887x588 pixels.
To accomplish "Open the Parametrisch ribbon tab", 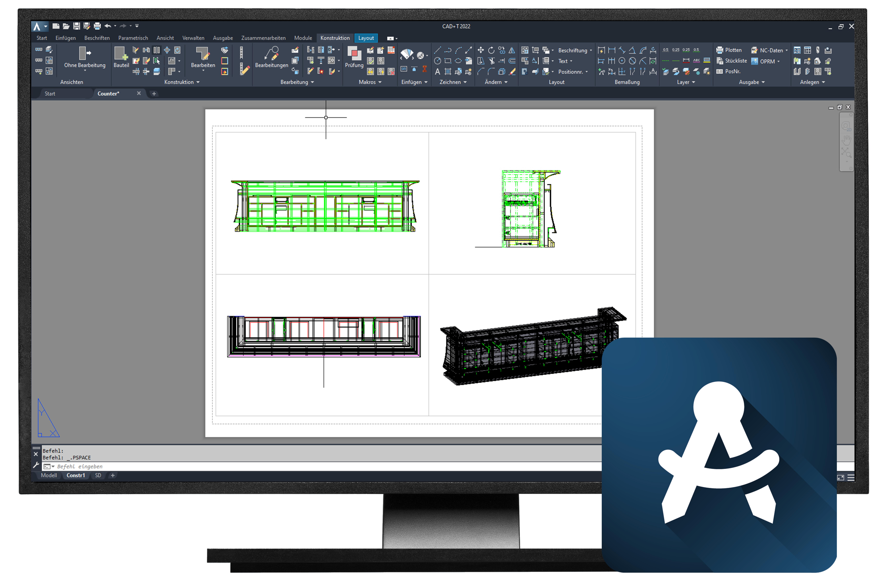I will coord(133,38).
